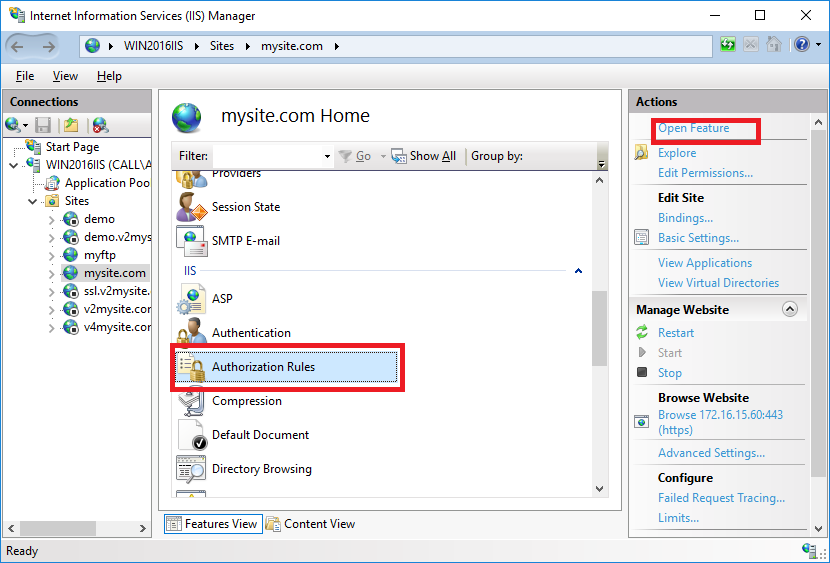830x563 pixels.
Task: Open the Help menu
Action: point(109,76)
